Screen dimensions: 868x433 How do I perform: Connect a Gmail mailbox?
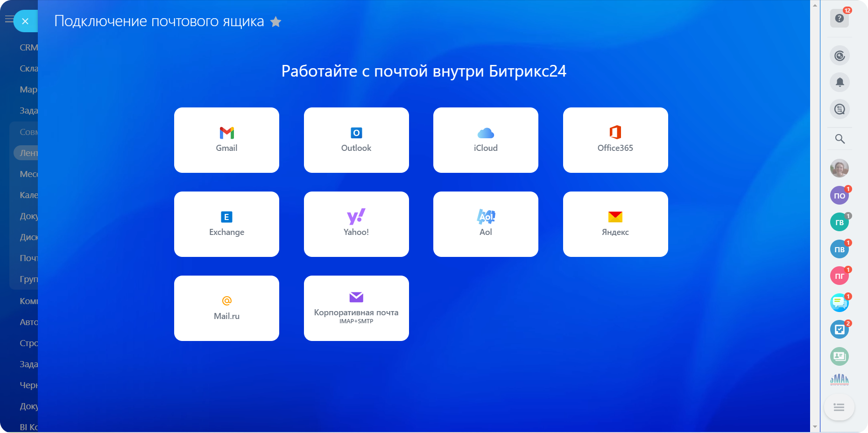pyautogui.click(x=226, y=140)
